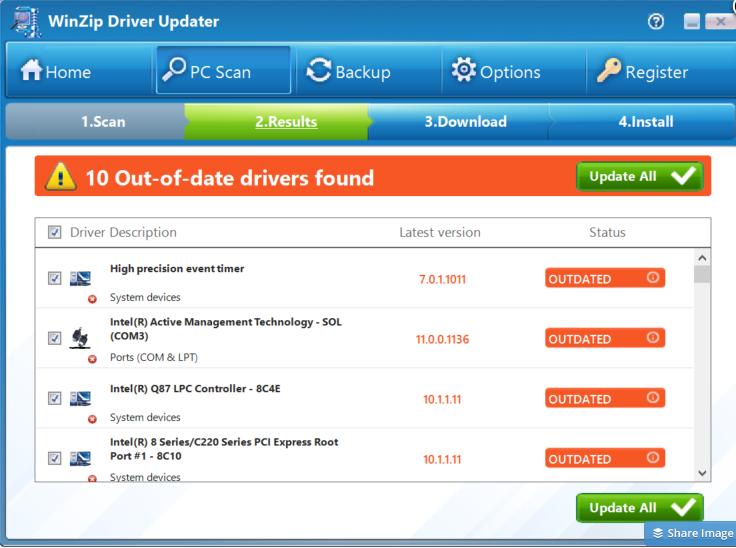
Task: Select the High precision event timer name
Action: pos(177,269)
